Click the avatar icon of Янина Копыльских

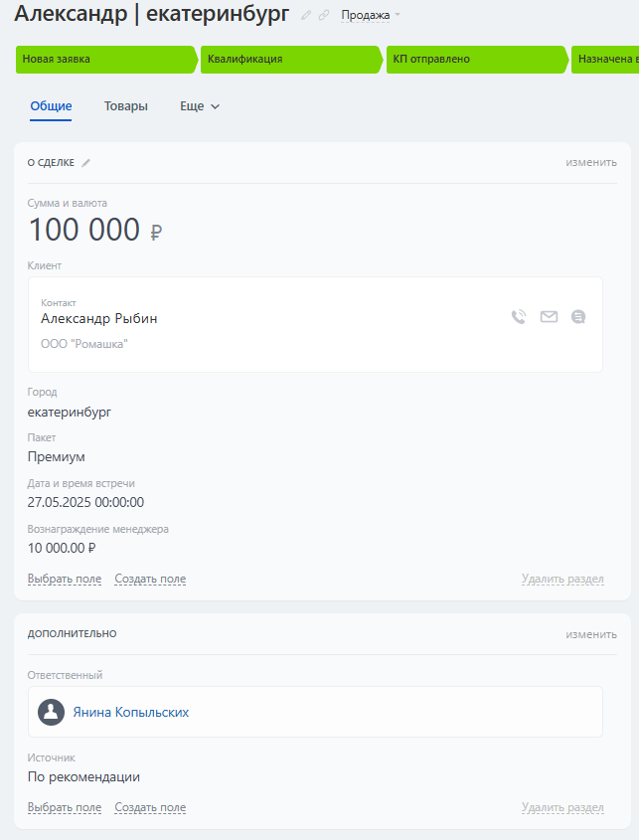pyautogui.click(x=51, y=712)
